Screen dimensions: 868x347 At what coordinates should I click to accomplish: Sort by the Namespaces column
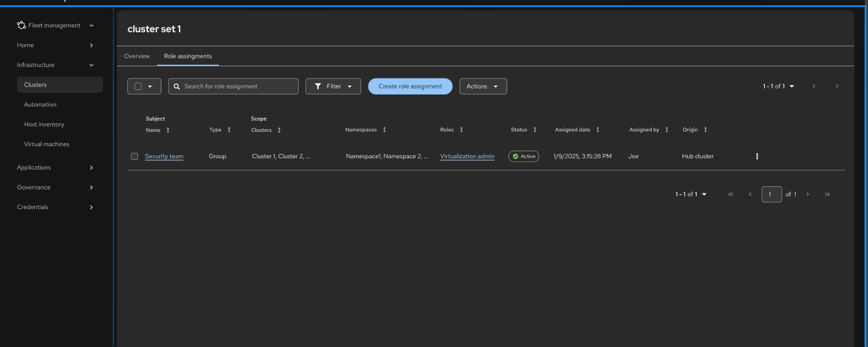[x=366, y=130]
